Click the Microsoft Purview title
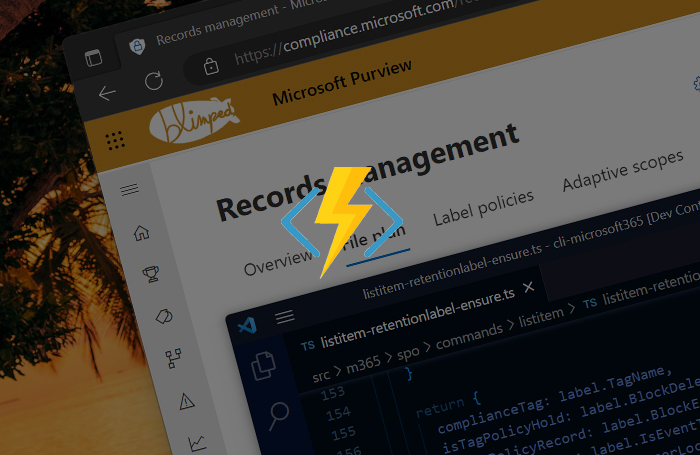700x455 pixels. tap(342, 83)
